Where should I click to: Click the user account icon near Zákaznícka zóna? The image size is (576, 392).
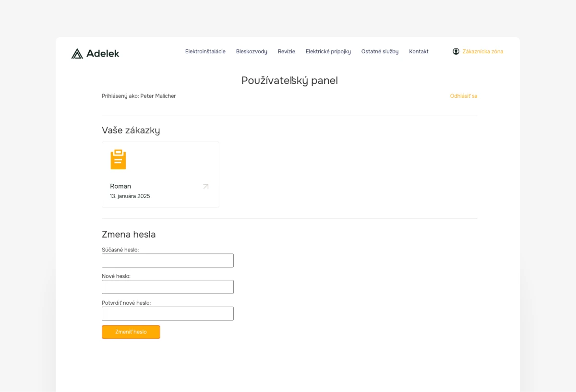[456, 51]
